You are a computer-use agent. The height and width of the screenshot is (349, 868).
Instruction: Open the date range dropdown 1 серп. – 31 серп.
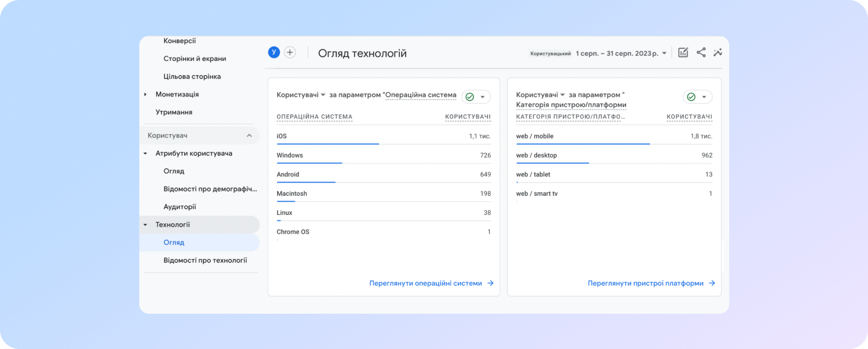[x=621, y=53]
